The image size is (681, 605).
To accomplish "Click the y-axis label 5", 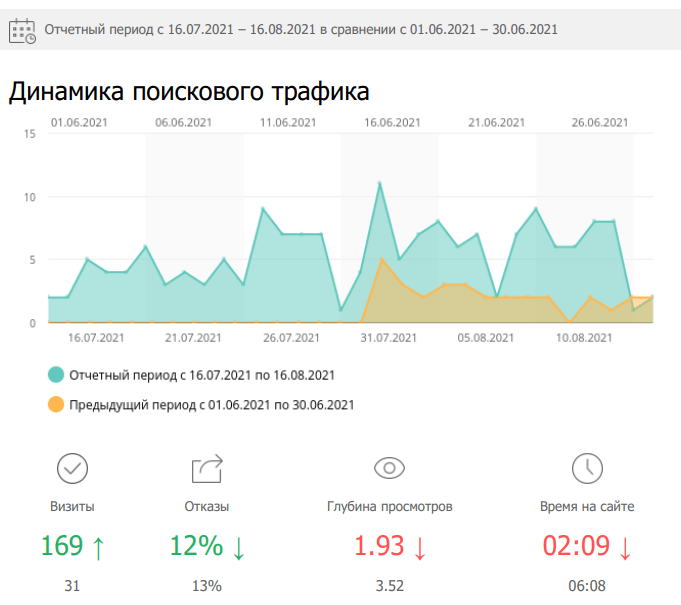I will click(x=33, y=260).
